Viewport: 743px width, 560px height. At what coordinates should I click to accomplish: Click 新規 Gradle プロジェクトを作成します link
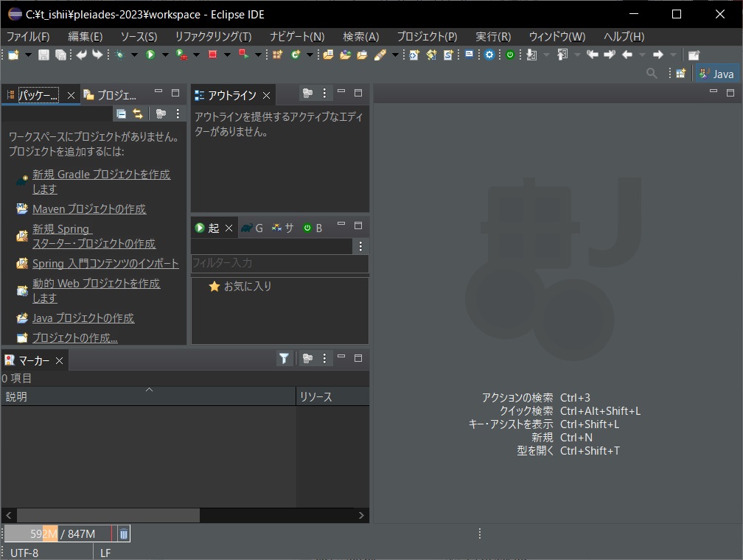pos(102,181)
